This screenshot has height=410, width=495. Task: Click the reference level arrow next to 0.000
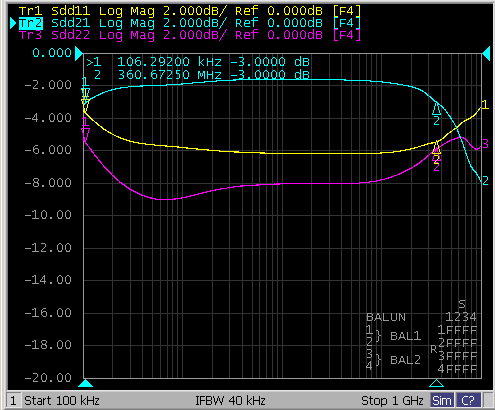coord(79,53)
